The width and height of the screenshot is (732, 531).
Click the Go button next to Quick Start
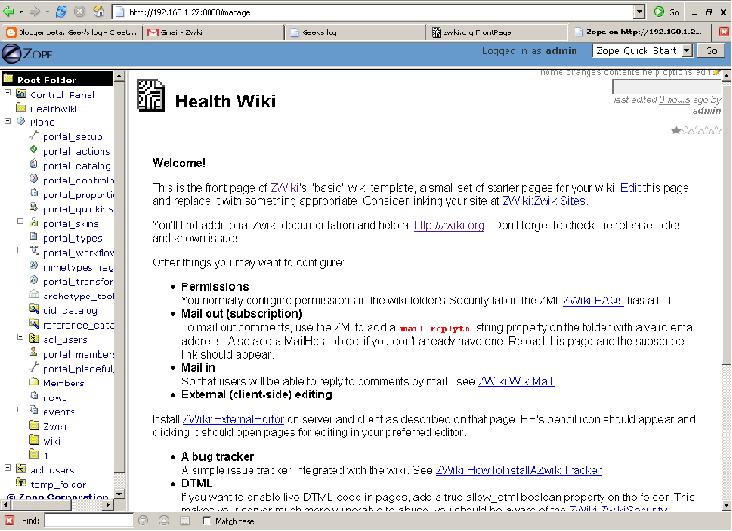point(711,50)
